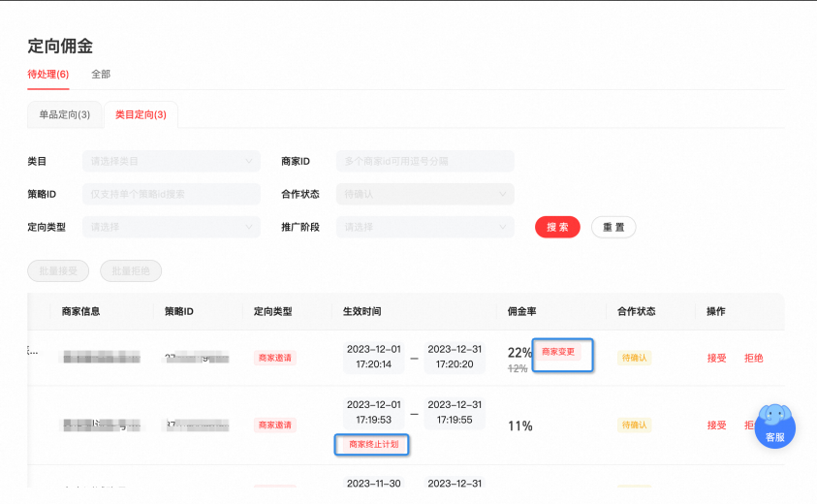Click the 定向佣金 page title
Screen dimensions: 817x504
[x=60, y=46]
